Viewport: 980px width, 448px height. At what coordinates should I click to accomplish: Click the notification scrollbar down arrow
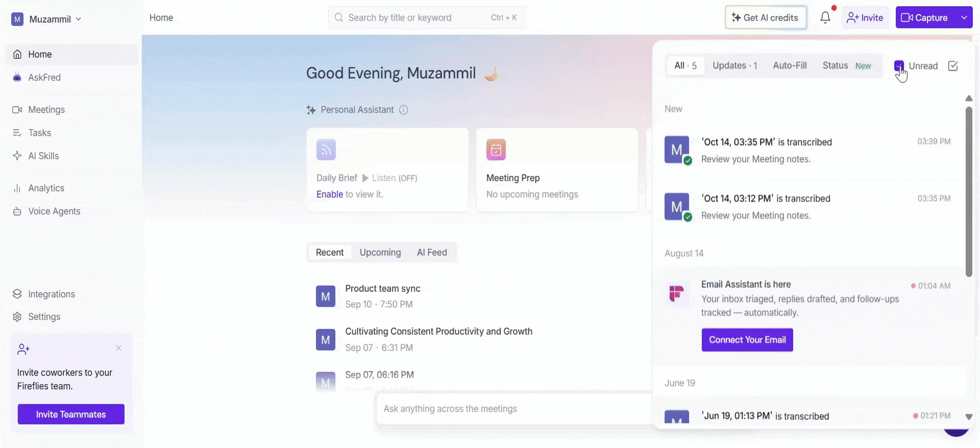click(x=969, y=416)
